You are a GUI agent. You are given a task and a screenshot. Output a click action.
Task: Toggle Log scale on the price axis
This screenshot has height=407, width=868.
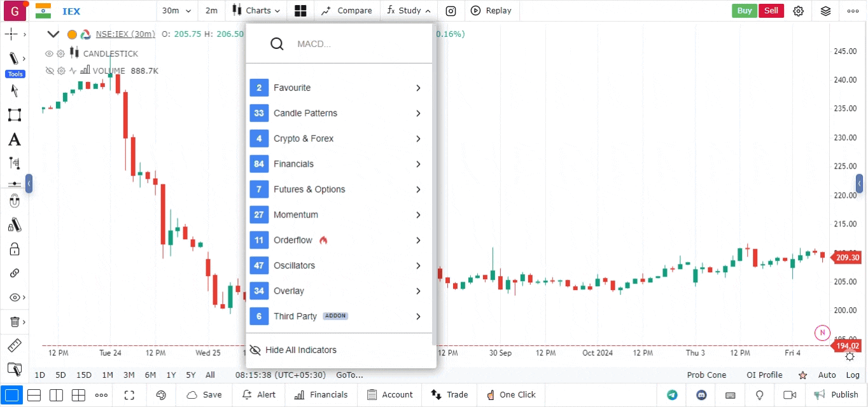click(853, 375)
